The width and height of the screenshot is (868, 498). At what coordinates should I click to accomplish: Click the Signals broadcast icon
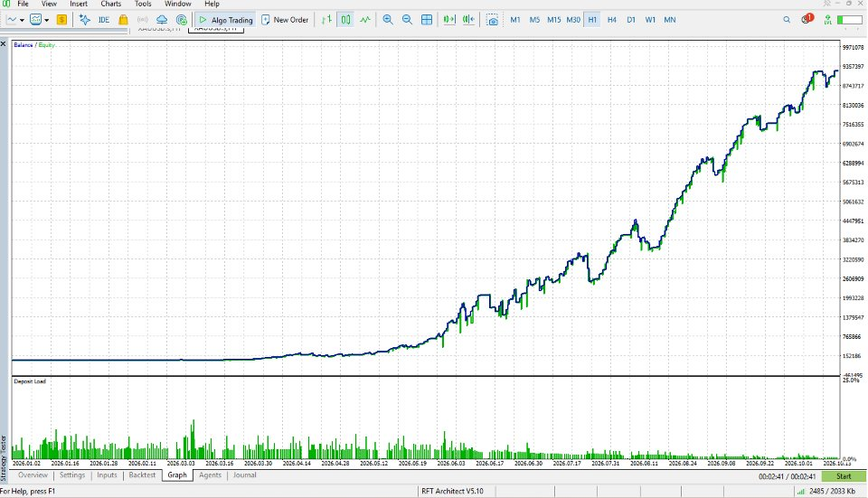pos(142,20)
